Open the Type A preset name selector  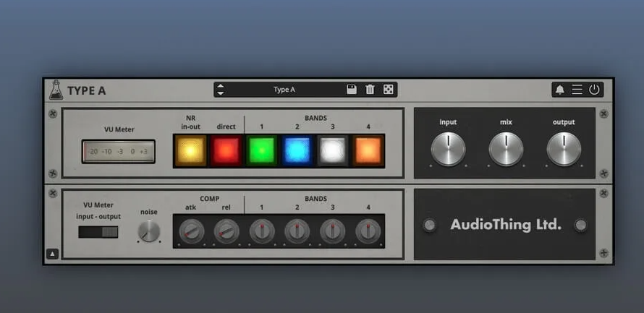click(284, 90)
